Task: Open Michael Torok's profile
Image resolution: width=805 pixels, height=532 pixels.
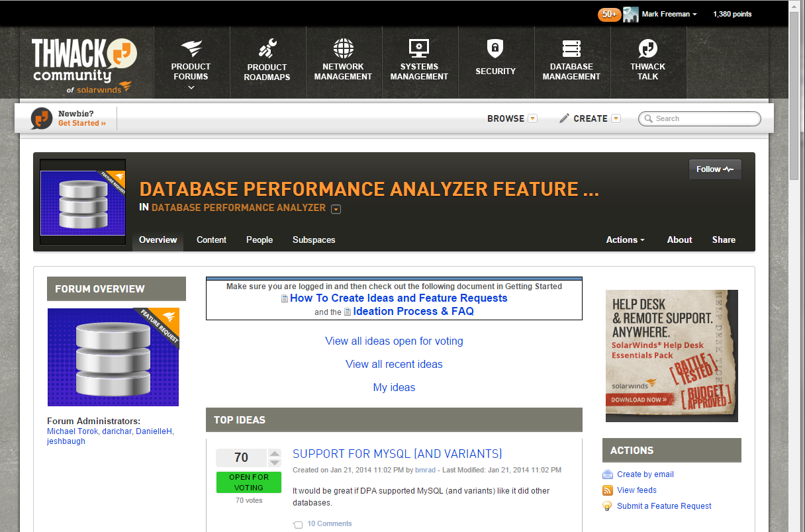Action: point(72,431)
